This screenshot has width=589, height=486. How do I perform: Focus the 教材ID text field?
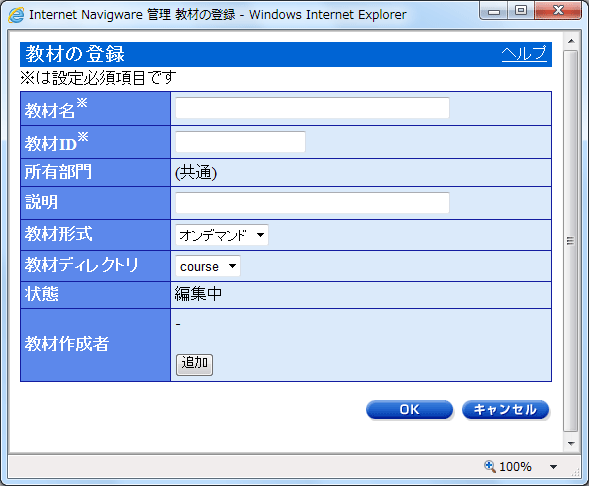point(240,142)
